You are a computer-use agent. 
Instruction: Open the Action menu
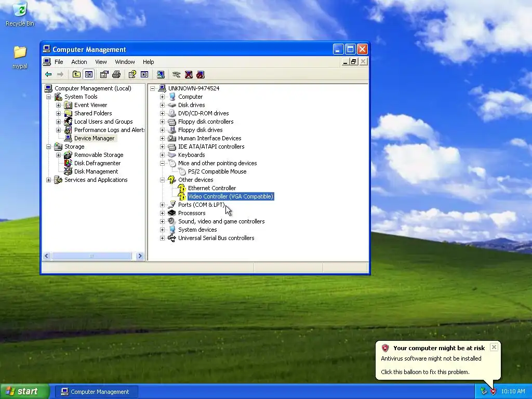(x=79, y=62)
